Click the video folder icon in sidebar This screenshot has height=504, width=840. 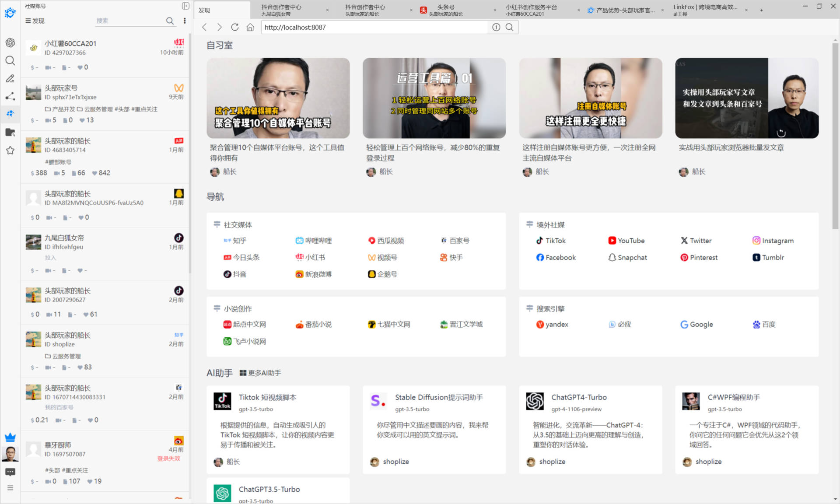[x=10, y=132]
